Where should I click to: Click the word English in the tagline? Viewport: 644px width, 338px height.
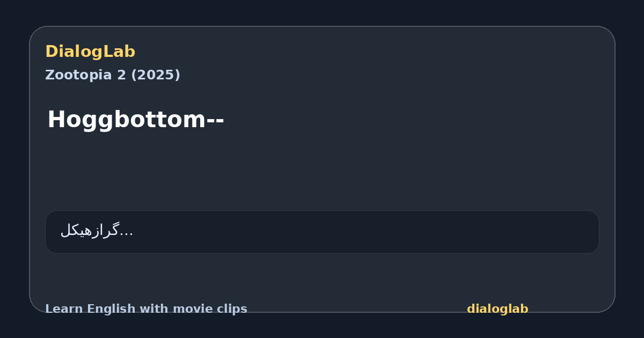(103, 309)
